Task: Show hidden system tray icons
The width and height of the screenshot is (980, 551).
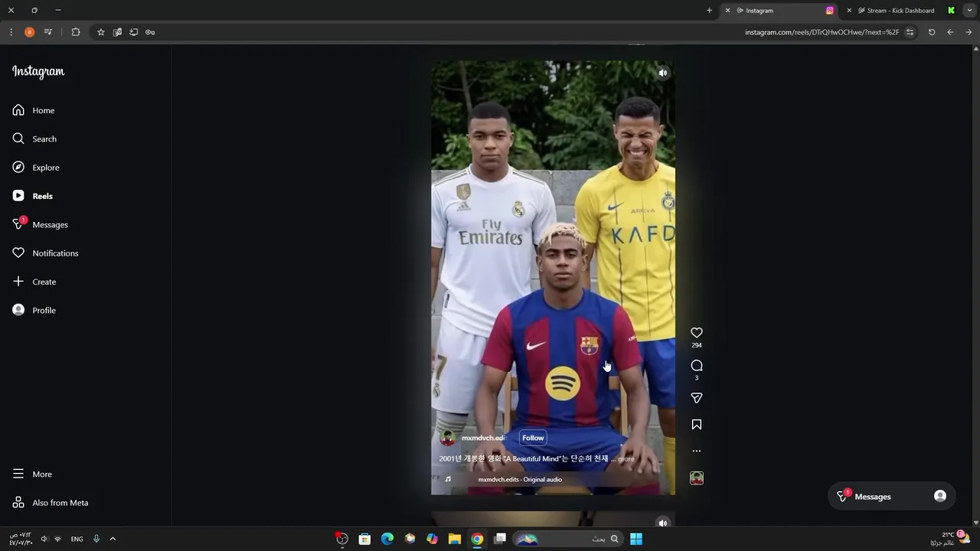Action: (113, 539)
